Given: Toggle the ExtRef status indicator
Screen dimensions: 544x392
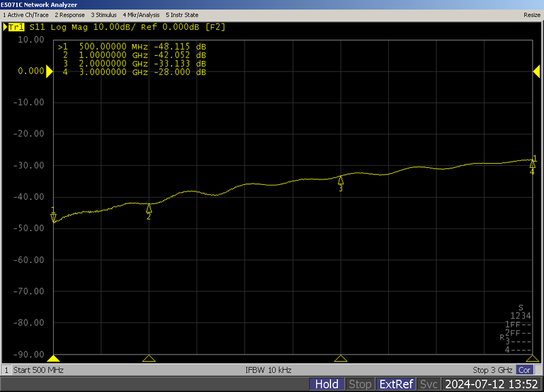Looking at the screenshot, I should pyautogui.click(x=396, y=385).
